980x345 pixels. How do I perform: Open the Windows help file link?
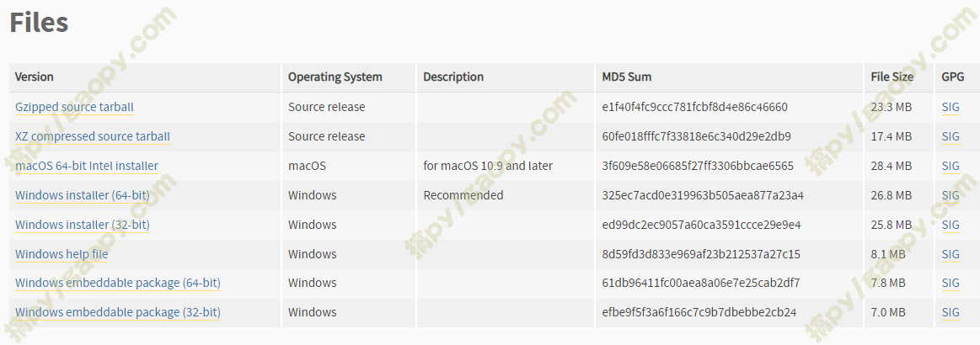[x=62, y=254]
